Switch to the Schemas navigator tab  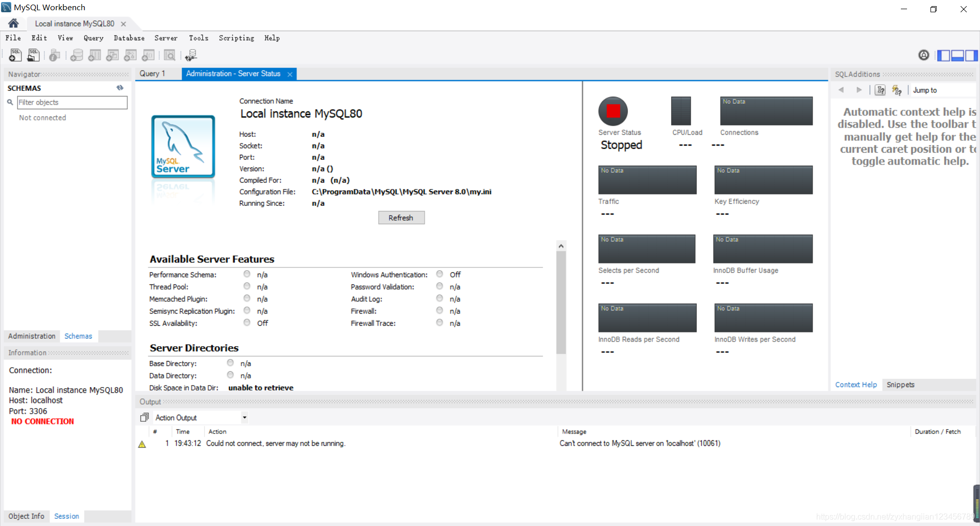pos(78,336)
